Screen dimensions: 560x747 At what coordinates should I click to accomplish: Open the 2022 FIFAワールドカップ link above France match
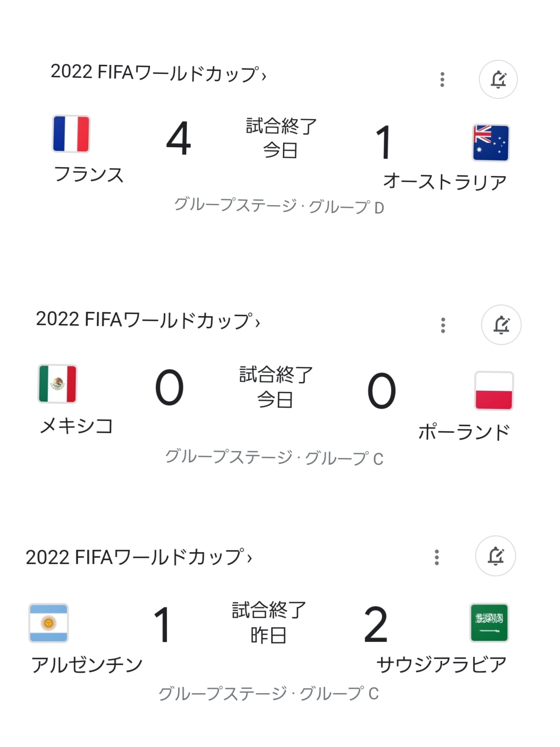(x=159, y=73)
